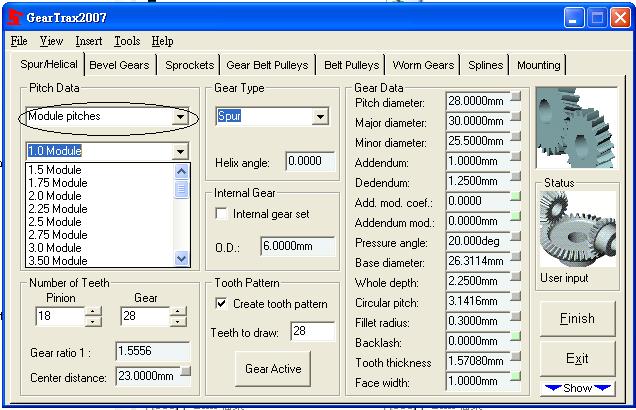Toggle the green square beside Backlash

coord(516,336)
